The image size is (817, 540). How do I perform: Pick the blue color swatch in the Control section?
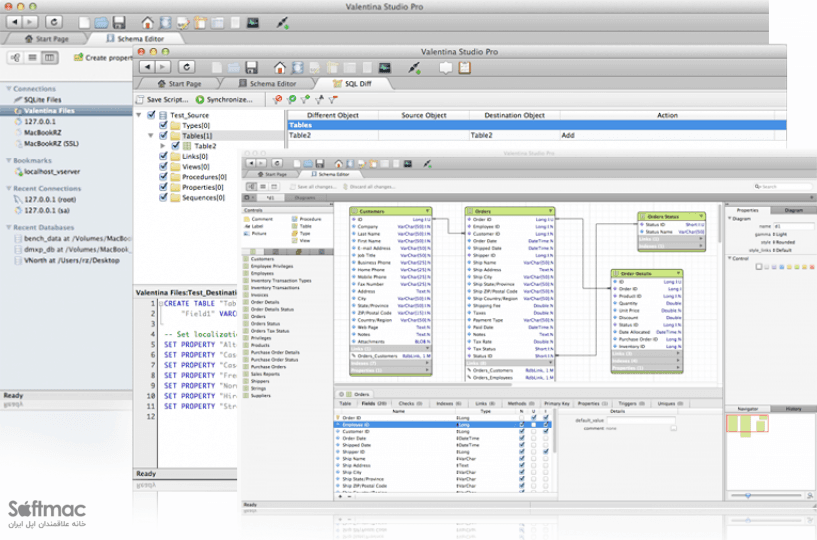coord(782,267)
